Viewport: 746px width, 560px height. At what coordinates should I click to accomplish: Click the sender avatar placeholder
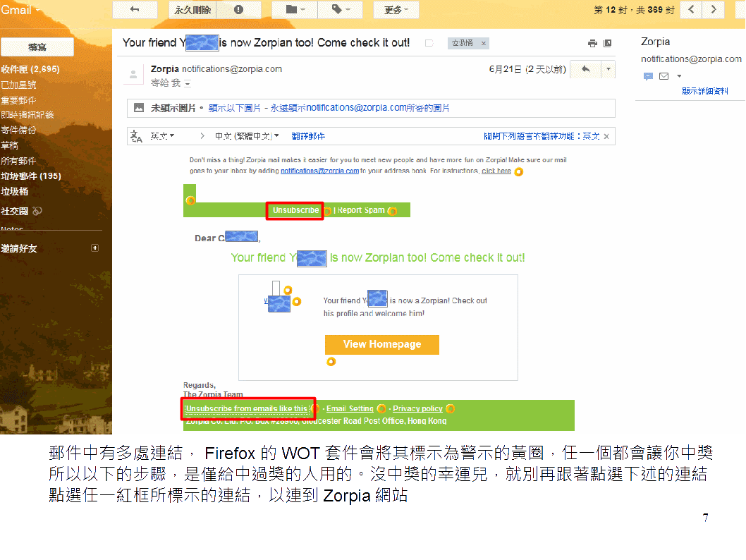pyautogui.click(x=133, y=74)
